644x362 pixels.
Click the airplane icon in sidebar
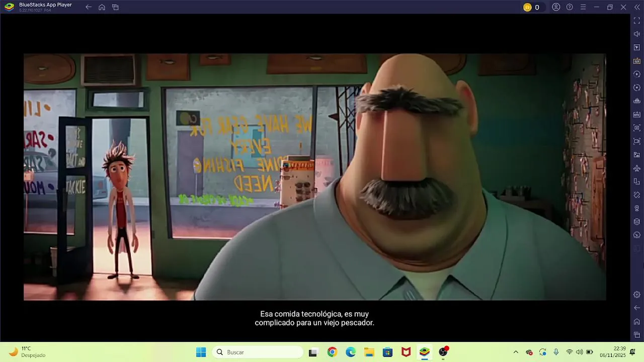(637, 168)
